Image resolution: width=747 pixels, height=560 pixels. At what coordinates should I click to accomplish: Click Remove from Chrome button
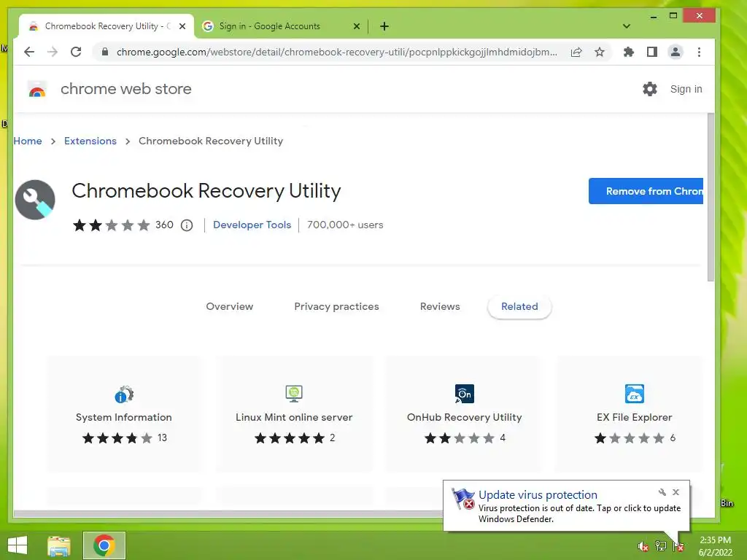click(646, 191)
